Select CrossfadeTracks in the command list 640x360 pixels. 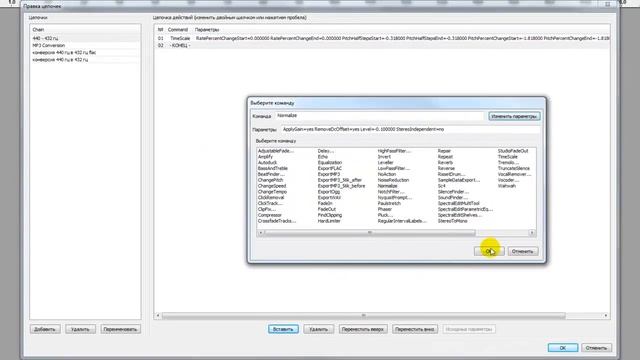[x=277, y=221]
